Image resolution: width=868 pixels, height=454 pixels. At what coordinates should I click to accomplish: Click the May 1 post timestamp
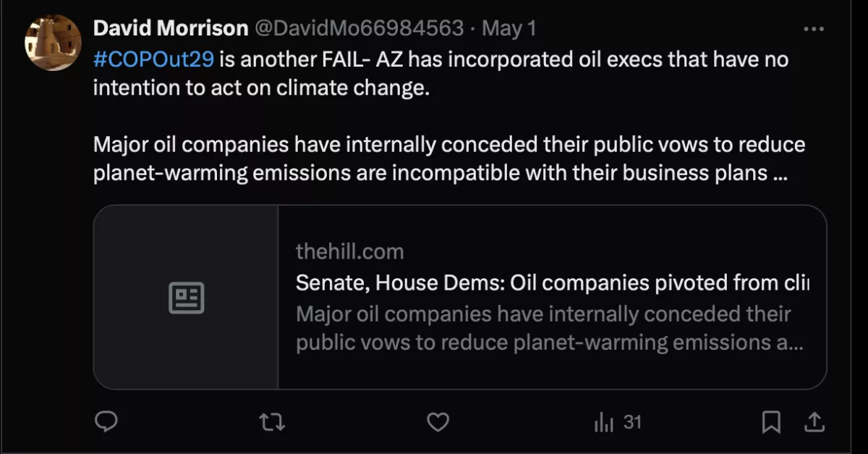click(x=509, y=28)
